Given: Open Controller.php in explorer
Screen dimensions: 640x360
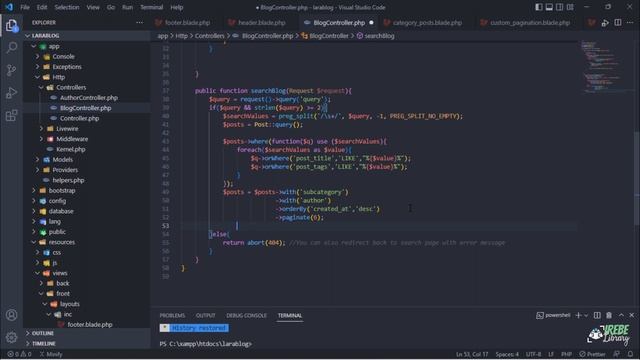Looking at the screenshot, I should click(x=87, y=118).
